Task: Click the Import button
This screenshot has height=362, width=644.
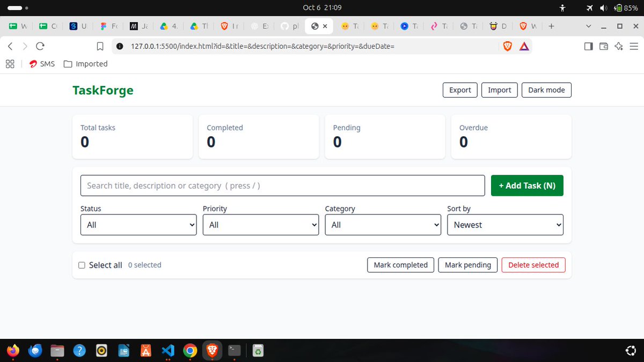Action: click(x=500, y=90)
